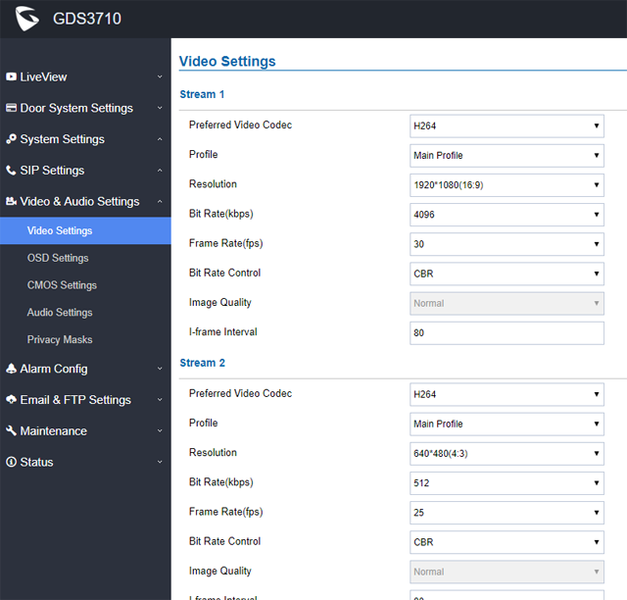
Task: Click the Grandstream logo icon in header
Action: 25,18
